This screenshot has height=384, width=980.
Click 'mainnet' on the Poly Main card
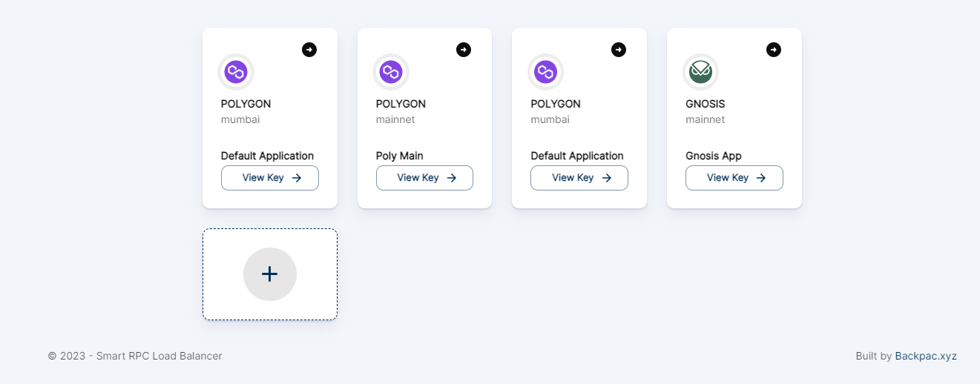click(395, 119)
